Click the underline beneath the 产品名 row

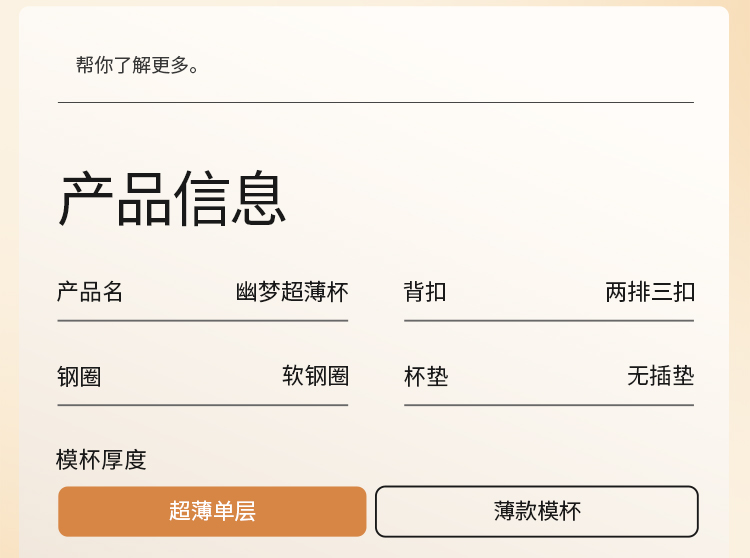click(x=202, y=321)
